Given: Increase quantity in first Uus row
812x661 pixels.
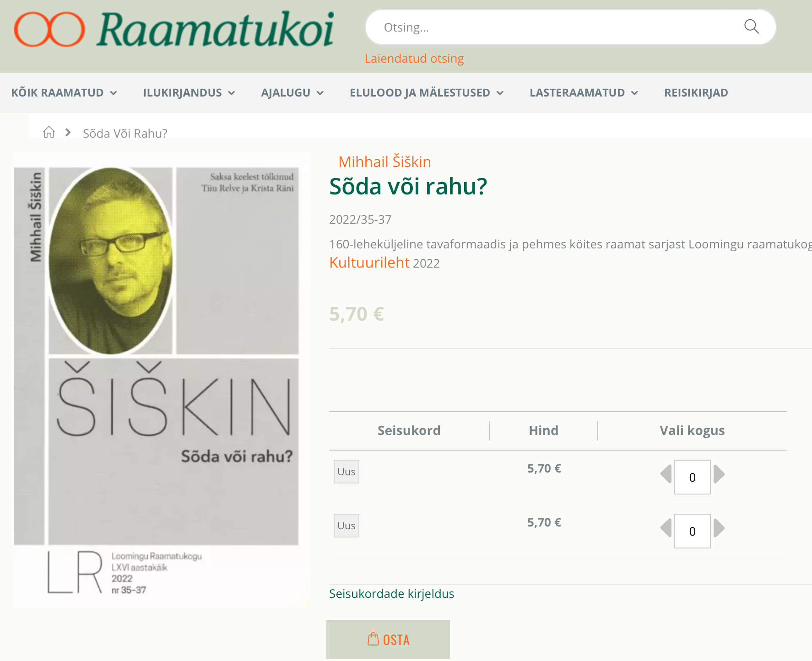Looking at the screenshot, I should pyautogui.click(x=719, y=474).
